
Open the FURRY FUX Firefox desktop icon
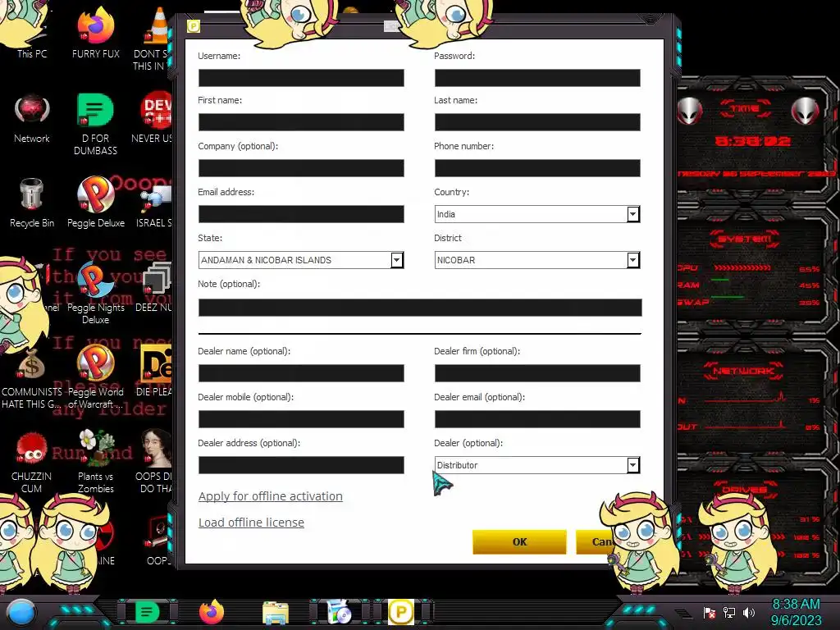pyautogui.click(x=95, y=32)
